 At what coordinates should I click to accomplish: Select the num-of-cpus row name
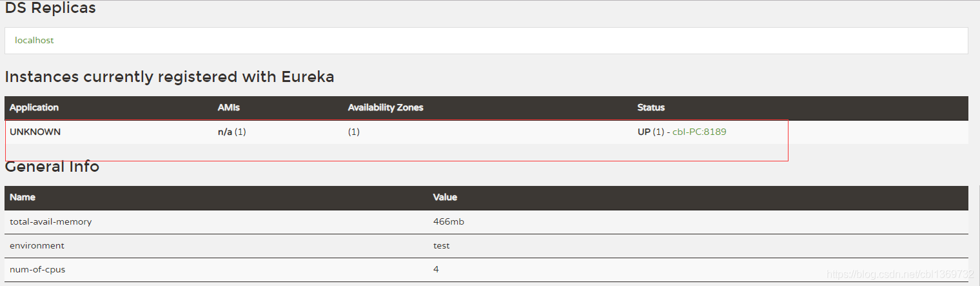(37, 269)
